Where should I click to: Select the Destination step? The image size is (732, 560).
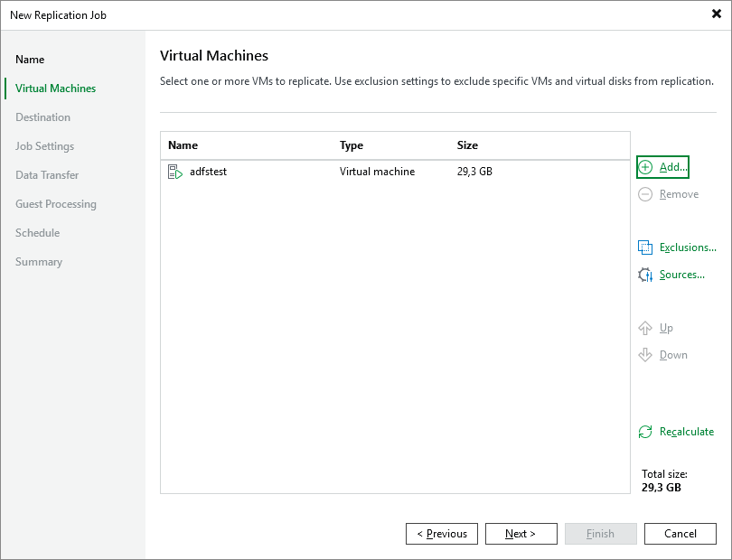click(43, 117)
